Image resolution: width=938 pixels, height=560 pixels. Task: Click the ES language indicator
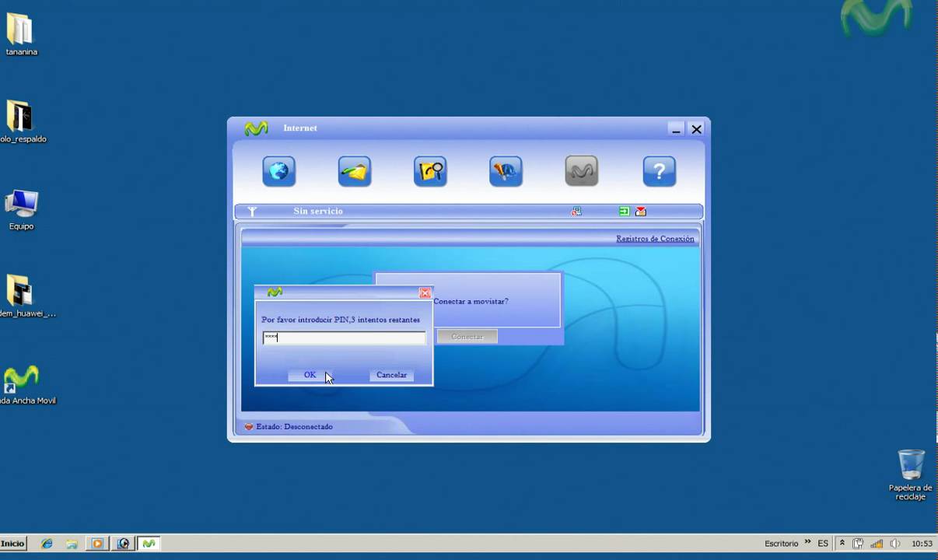click(823, 544)
